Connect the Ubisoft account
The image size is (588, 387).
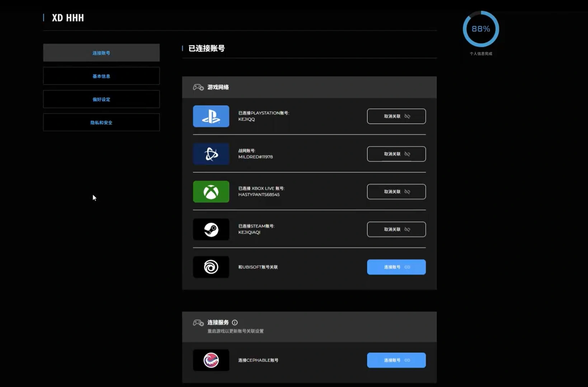396,267
